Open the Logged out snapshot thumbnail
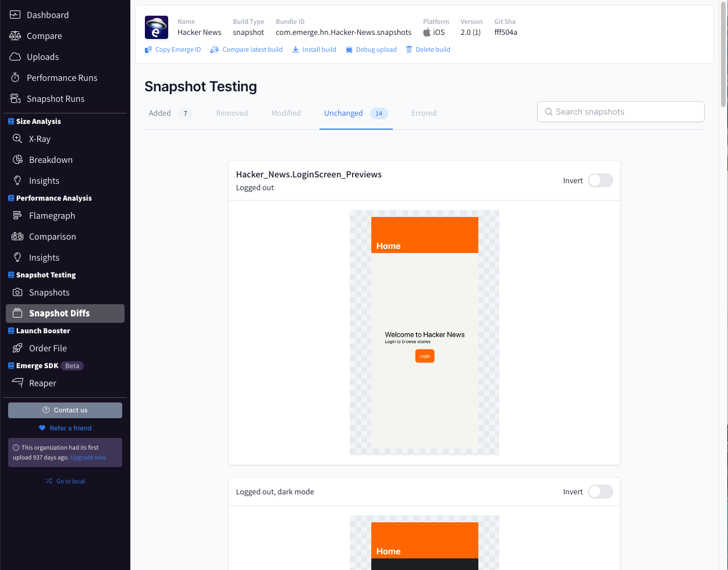Viewport: 728px width, 570px height. (424, 333)
